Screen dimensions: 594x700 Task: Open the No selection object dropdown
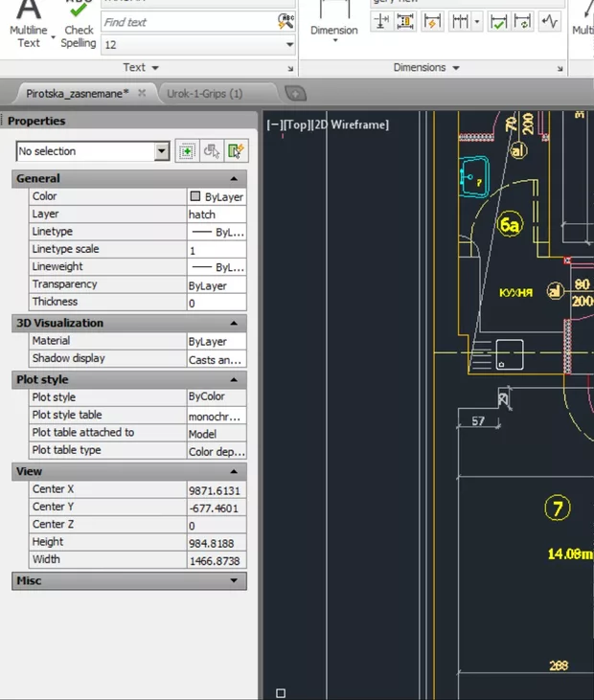pyautogui.click(x=162, y=151)
